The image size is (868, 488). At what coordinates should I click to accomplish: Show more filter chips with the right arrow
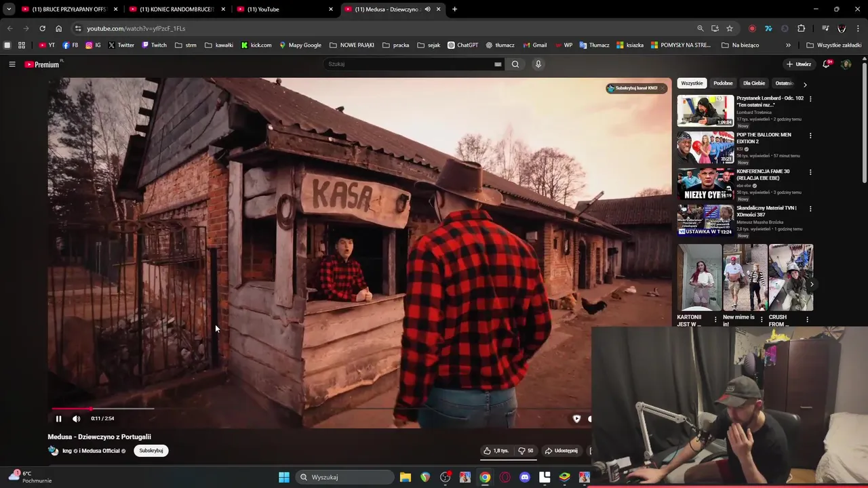coord(805,84)
